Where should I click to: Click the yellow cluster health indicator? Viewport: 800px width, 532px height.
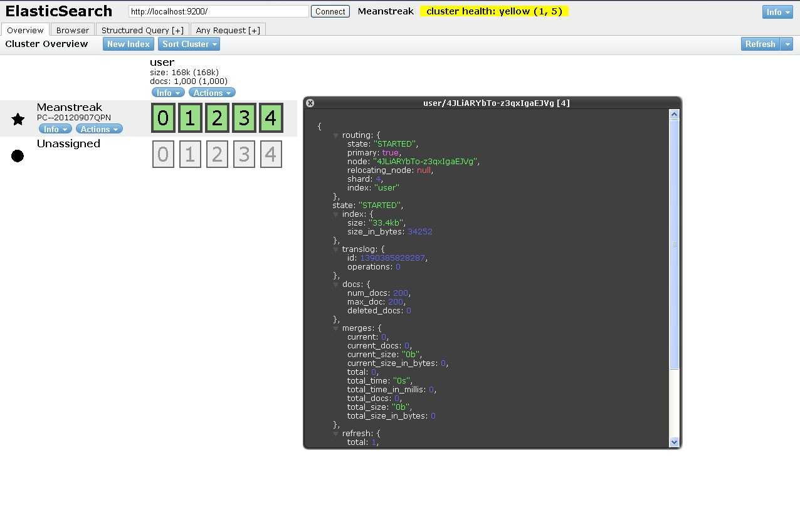tap(495, 11)
